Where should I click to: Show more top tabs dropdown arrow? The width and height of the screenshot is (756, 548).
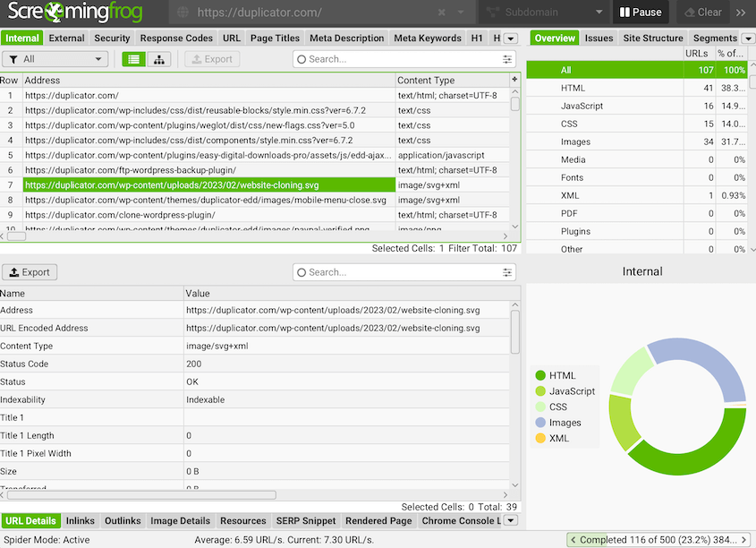point(511,39)
